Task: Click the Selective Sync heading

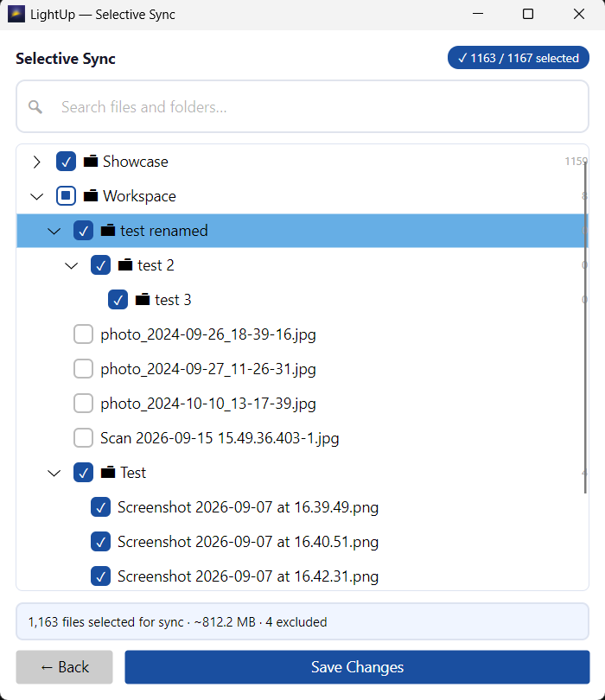Action: click(66, 59)
